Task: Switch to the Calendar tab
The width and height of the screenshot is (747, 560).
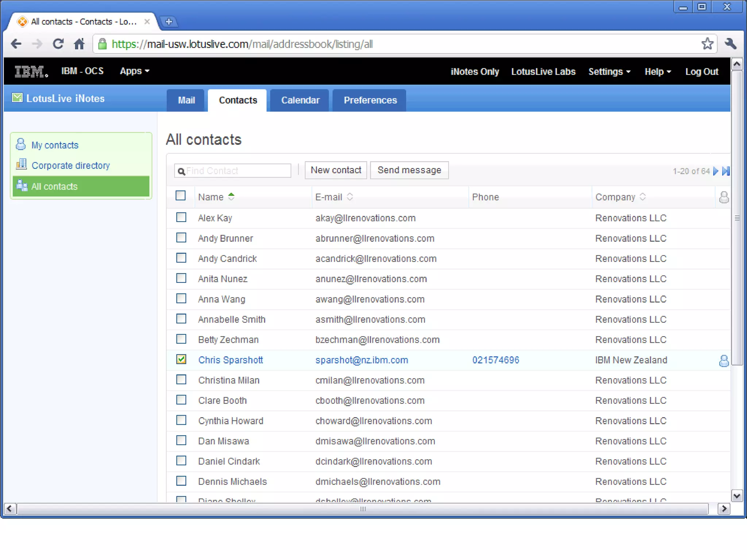Action: (300, 100)
